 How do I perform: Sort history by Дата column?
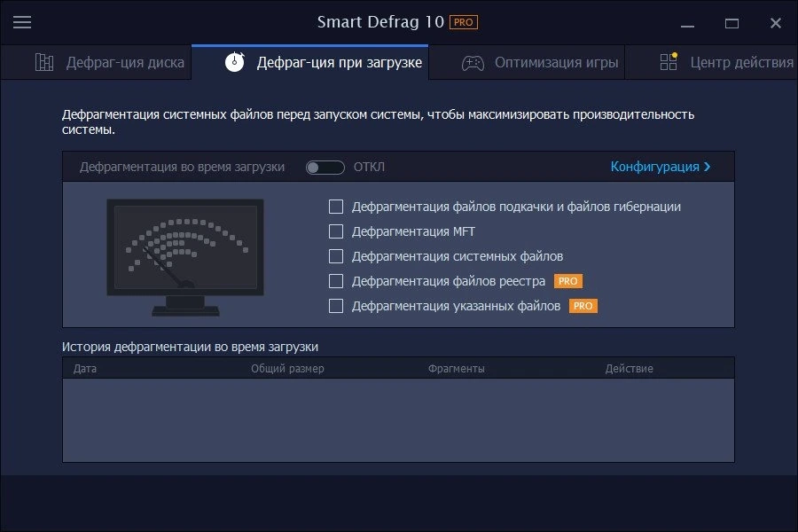(x=85, y=369)
